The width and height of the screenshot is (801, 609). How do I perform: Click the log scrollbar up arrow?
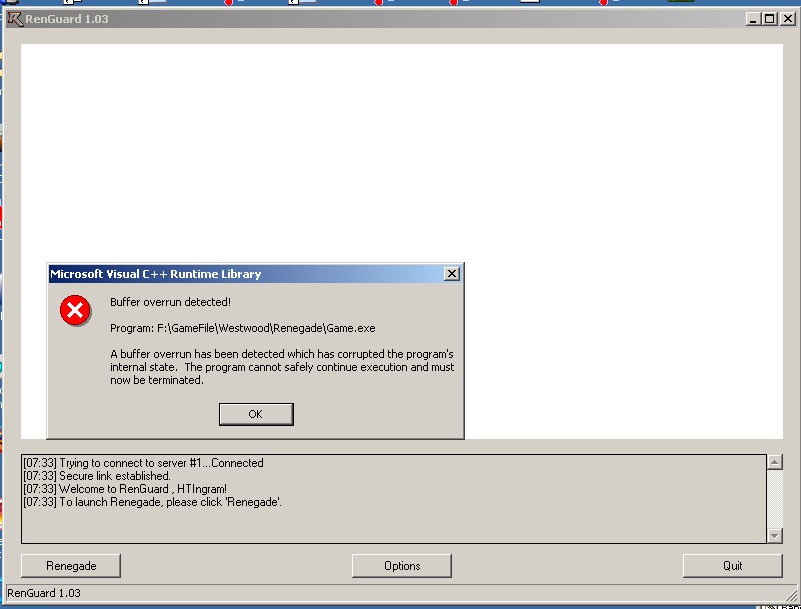pyautogui.click(x=774, y=463)
